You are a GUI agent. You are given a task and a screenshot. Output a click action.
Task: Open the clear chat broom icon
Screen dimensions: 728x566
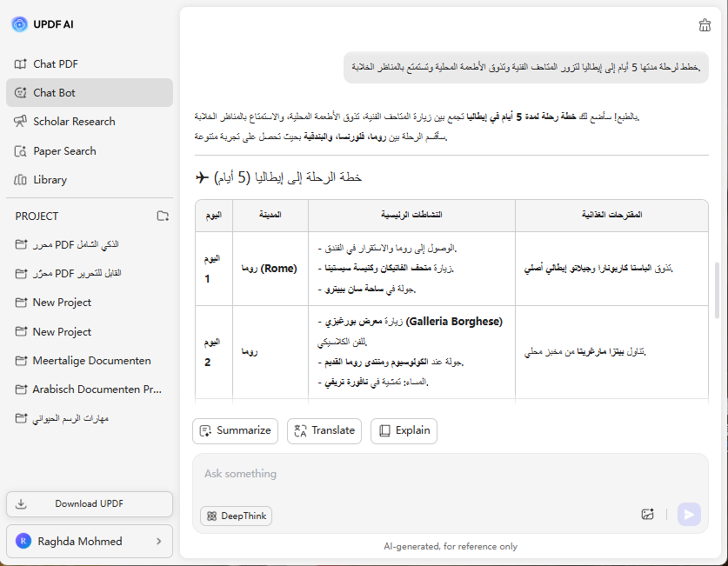(x=705, y=24)
